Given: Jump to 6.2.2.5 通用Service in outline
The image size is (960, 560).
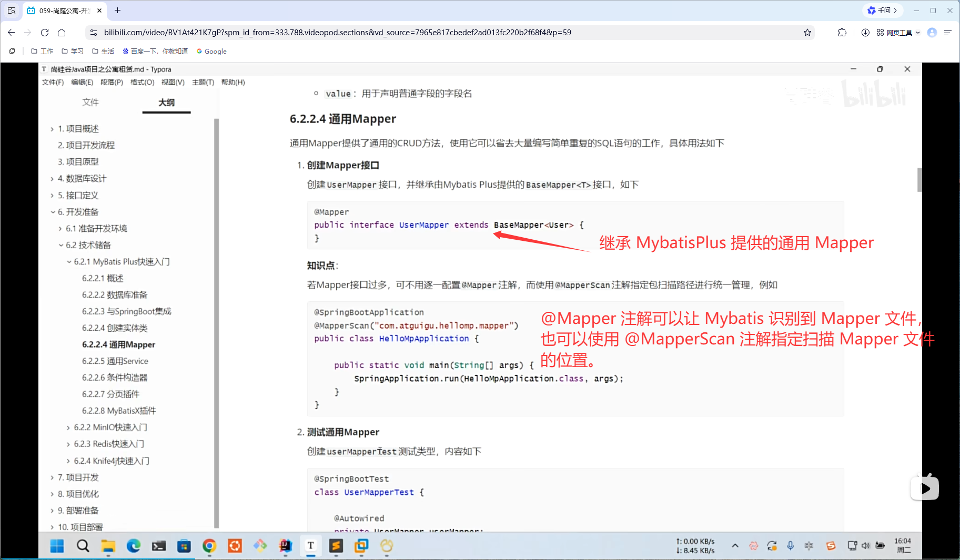Looking at the screenshot, I should [x=115, y=361].
